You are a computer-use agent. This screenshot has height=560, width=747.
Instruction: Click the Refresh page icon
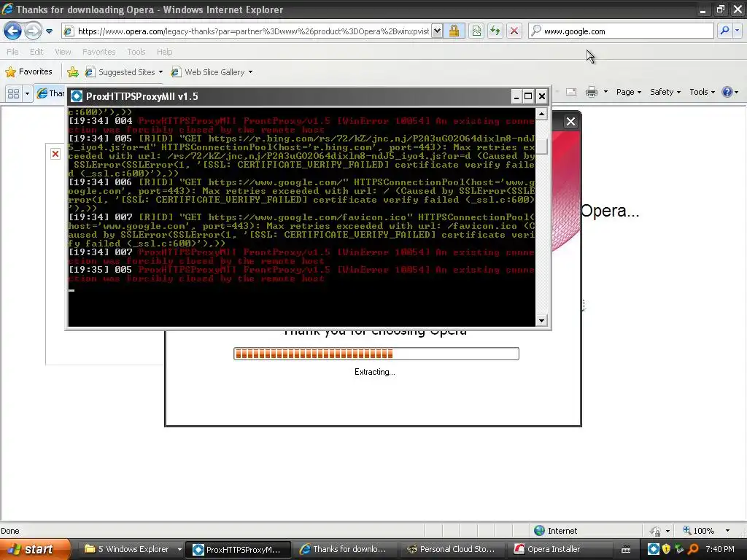[x=495, y=31]
